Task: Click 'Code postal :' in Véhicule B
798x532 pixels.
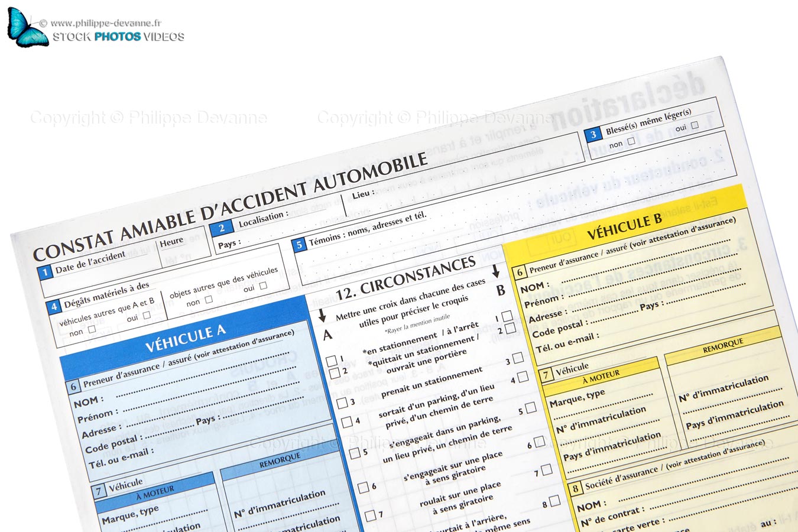Action: click(560, 329)
